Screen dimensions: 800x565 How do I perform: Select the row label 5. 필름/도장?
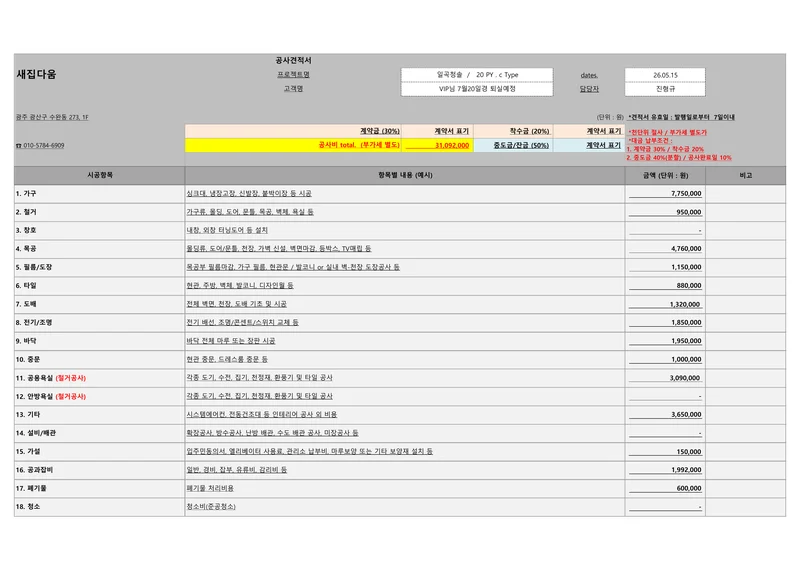(x=34, y=267)
